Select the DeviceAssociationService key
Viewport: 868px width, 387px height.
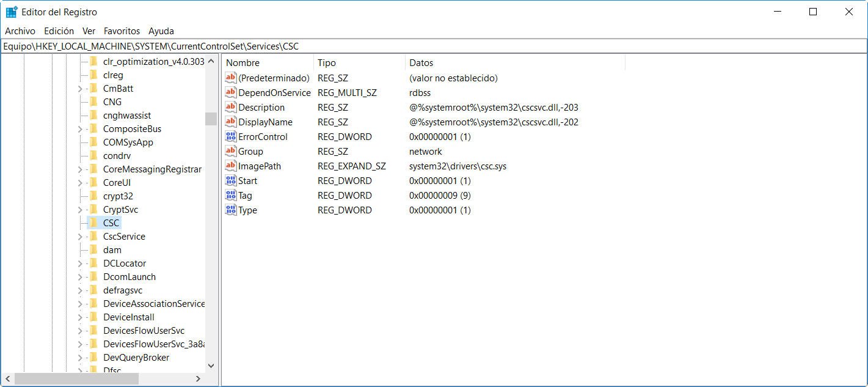pyautogui.click(x=153, y=304)
